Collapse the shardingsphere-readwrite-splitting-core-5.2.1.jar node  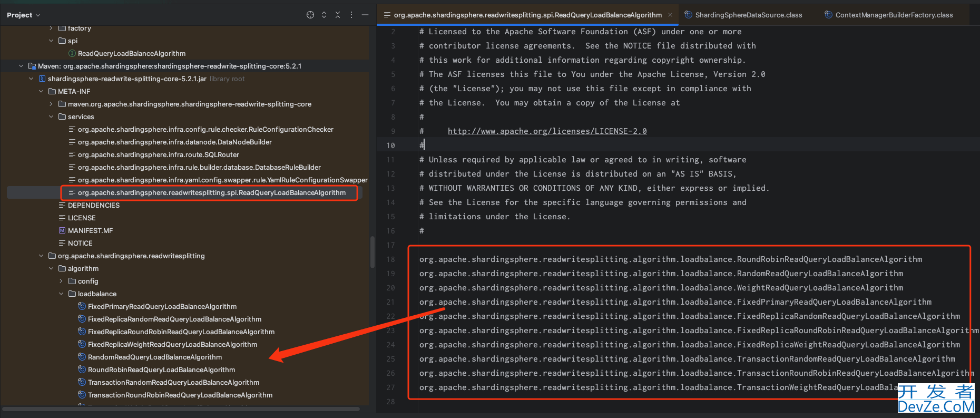pyautogui.click(x=31, y=79)
